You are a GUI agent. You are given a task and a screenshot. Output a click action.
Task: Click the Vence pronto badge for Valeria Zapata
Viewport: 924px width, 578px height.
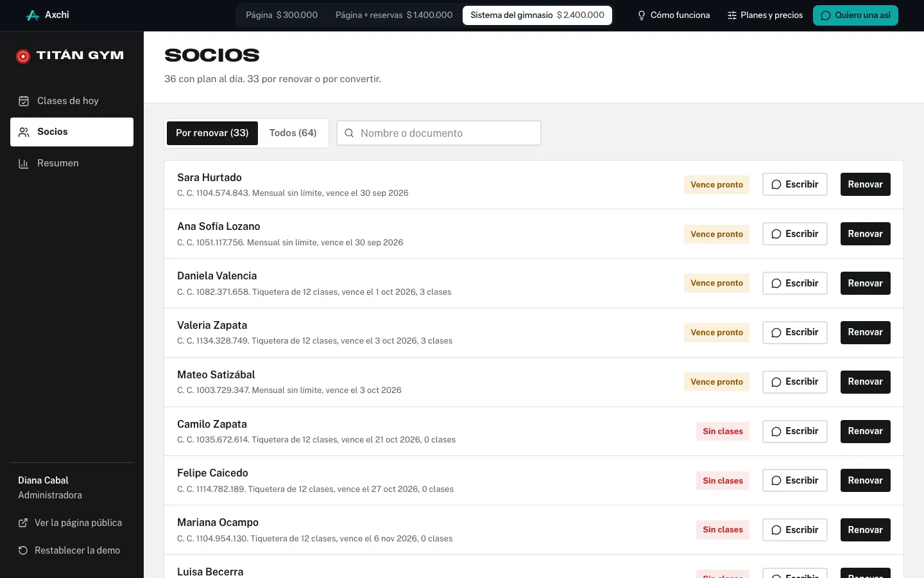(x=717, y=332)
